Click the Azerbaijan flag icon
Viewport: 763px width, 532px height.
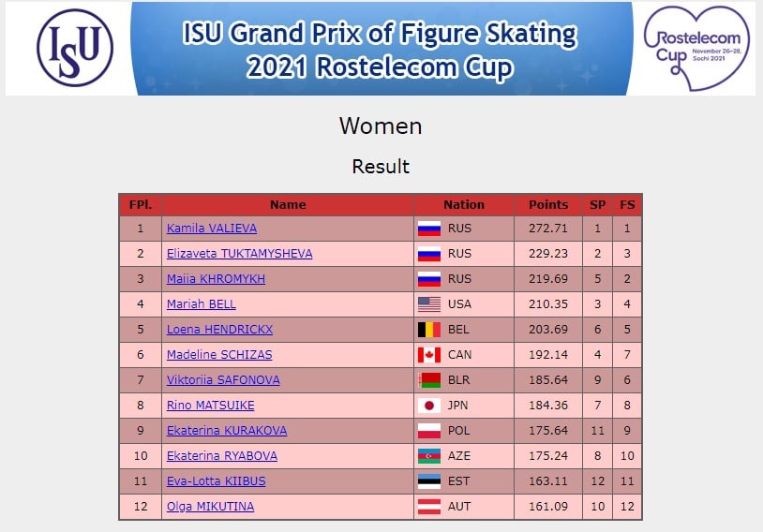pyautogui.click(x=429, y=456)
